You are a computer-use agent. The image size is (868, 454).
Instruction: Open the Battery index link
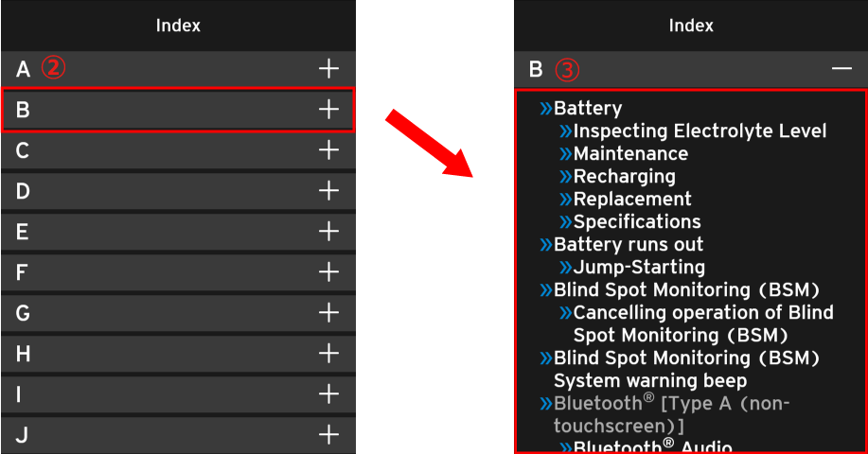click(x=587, y=109)
